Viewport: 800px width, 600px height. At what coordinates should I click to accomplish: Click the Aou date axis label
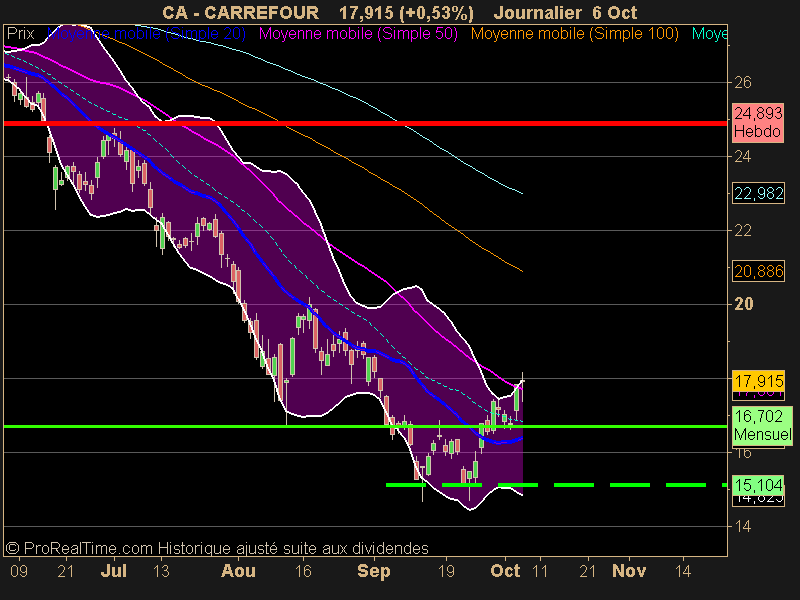238,570
